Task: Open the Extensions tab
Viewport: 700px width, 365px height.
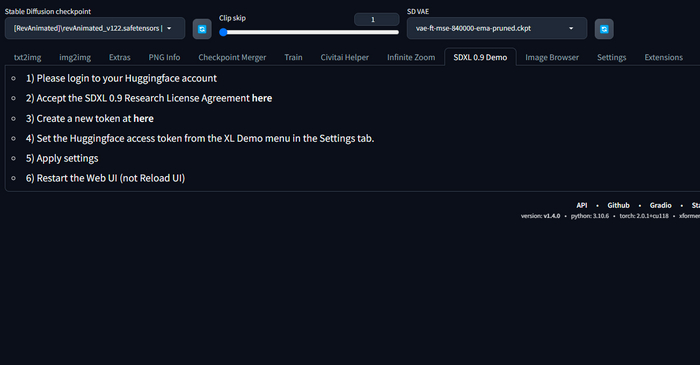Action: click(x=663, y=58)
